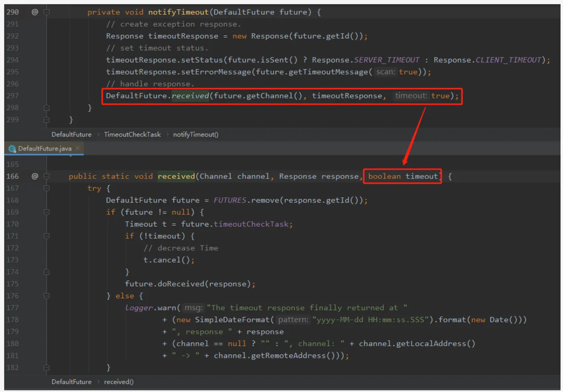Click FUTURES field reference on line 168
Viewport: 563px width, 392px height.
click(230, 200)
